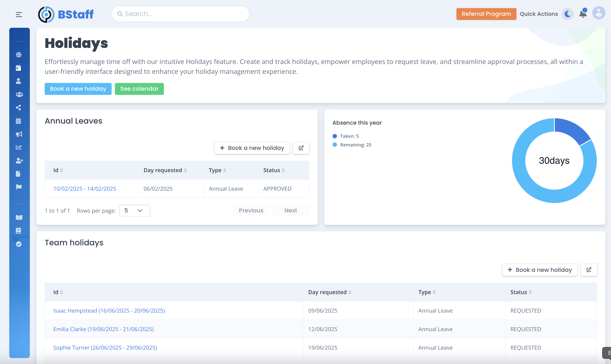The width and height of the screenshot is (611, 364).
Task: Open the chart analytics sidebar icon
Action: click(x=19, y=147)
